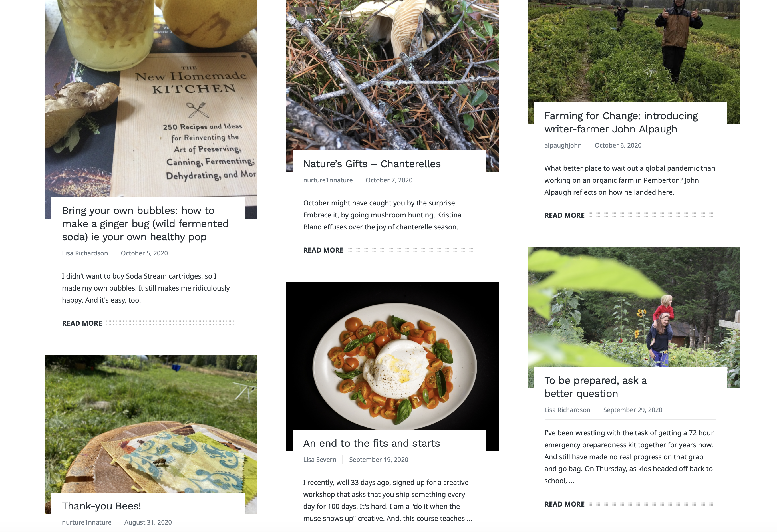Click the chanterelle mushroom photo

click(x=392, y=75)
